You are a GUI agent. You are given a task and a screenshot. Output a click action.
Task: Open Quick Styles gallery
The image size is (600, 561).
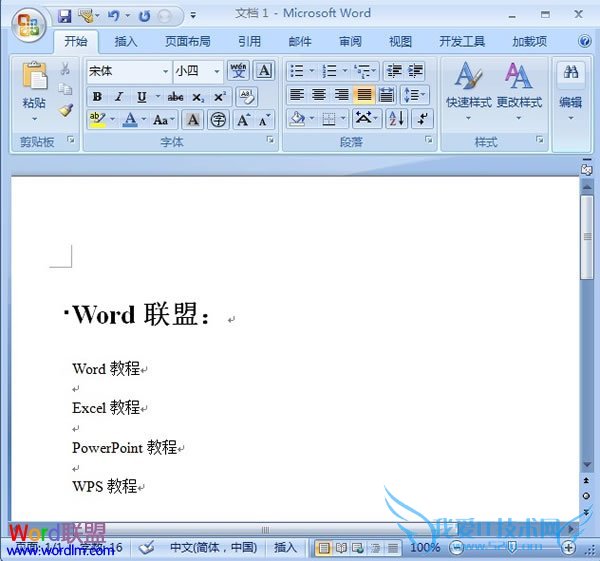coord(469,90)
